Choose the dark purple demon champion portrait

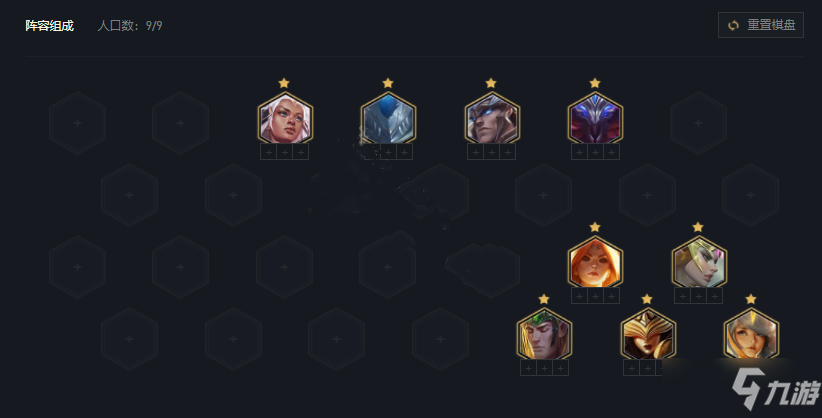point(595,119)
